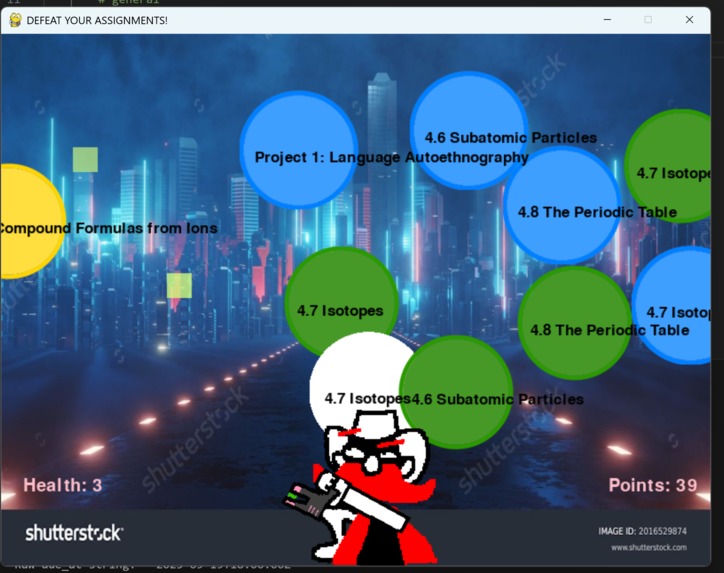Close the DEFEAT YOUR ASSIGNMENTS! window
Screen dimensions: 724x573
[x=689, y=19]
